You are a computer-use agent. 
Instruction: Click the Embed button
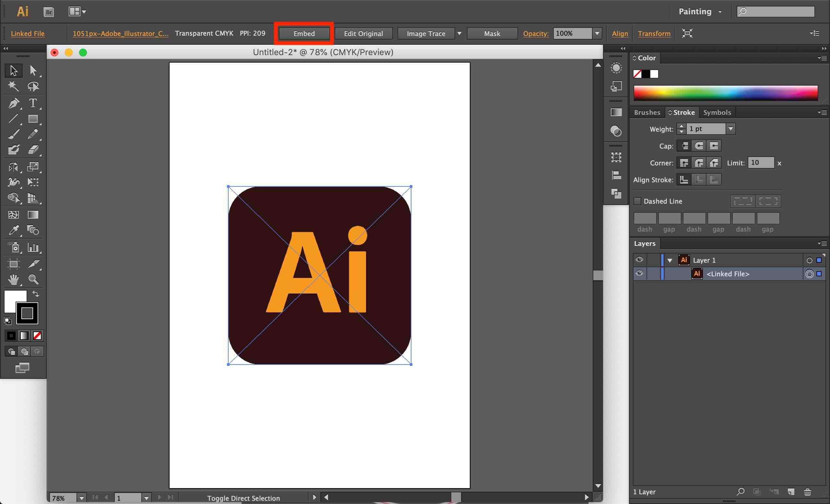304,33
